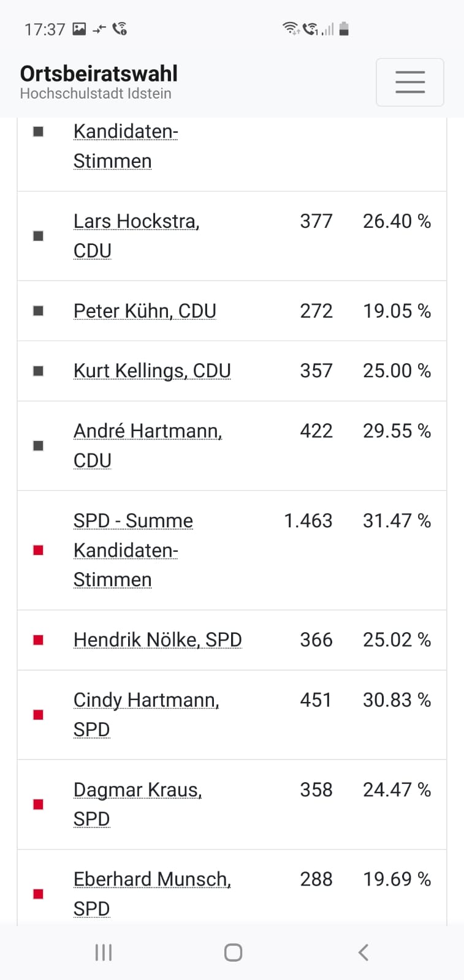The width and height of the screenshot is (464, 980).
Task: Tap the Wi-Fi status bar icon
Action: click(290, 28)
